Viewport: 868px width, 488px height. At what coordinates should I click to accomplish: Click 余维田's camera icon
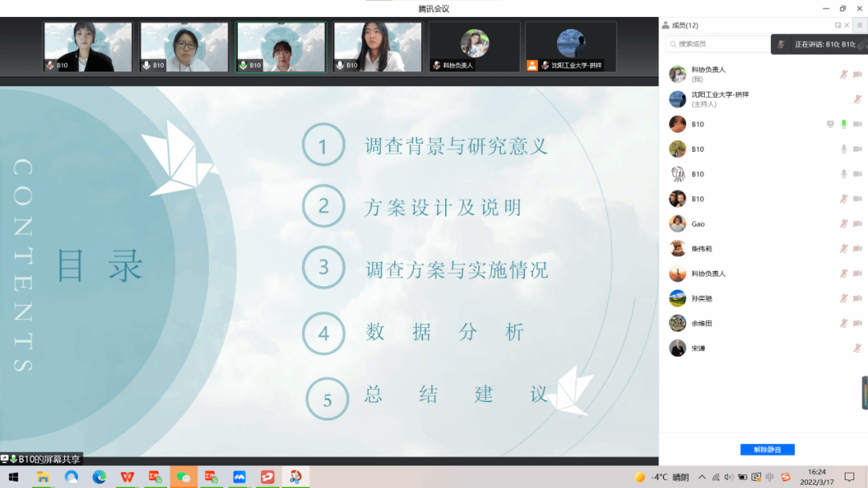pyautogui.click(x=858, y=323)
